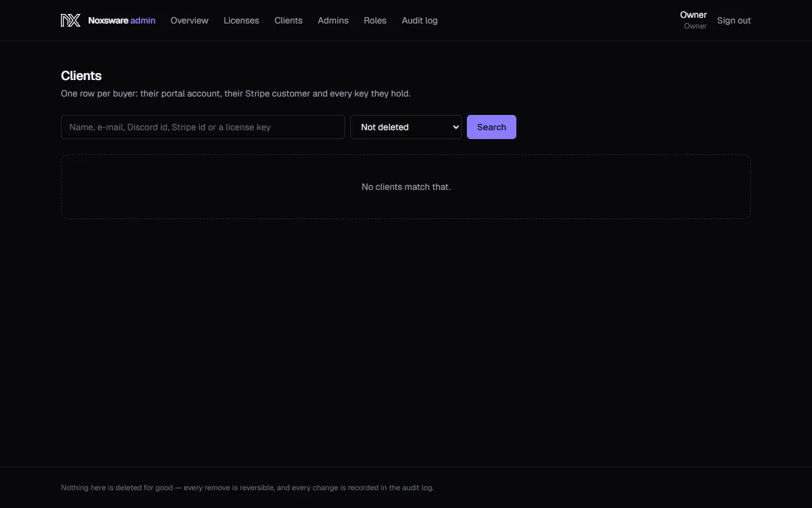Click the "No clients match that." message
Viewport: 812px width, 508px height.
point(406,187)
